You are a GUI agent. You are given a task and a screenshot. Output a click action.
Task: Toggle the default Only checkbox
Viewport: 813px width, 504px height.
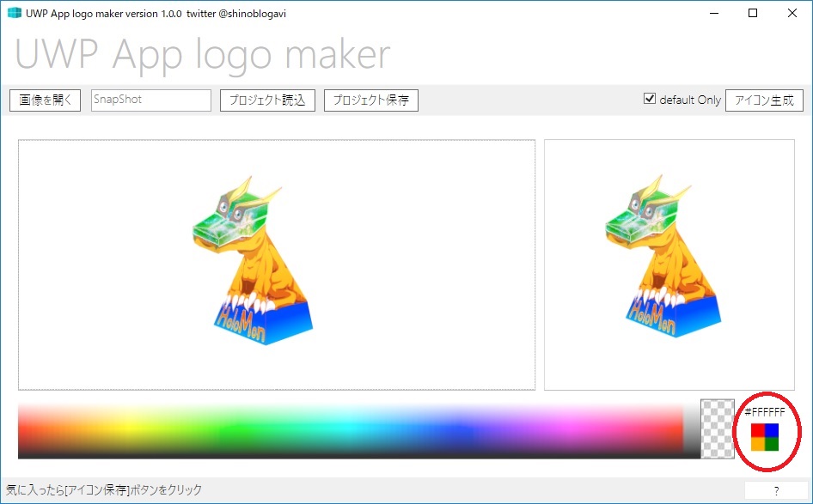[649, 99]
